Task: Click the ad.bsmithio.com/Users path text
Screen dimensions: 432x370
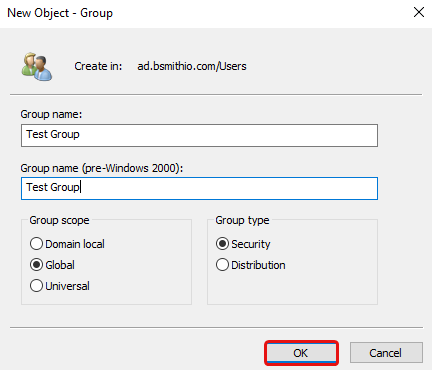Action: pyautogui.click(x=192, y=66)
